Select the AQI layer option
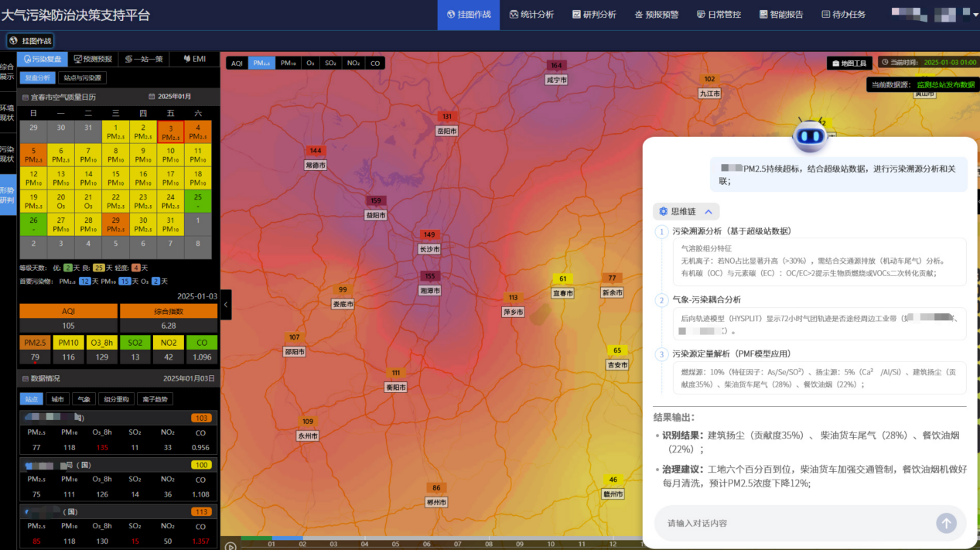 coord(237,63)
